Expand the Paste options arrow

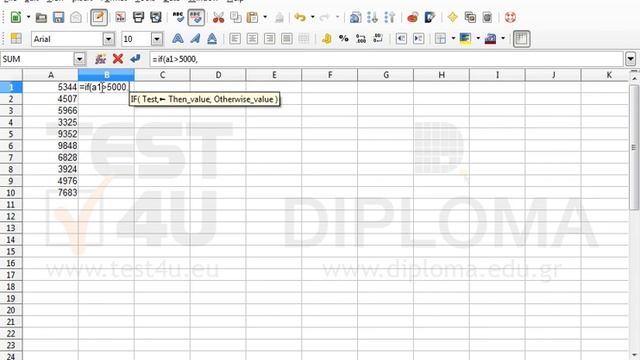pyautogui.click(x=265, y=18)
